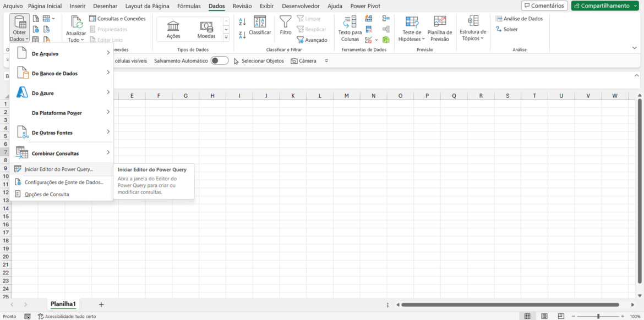Screen dimensions: 644x320
Task: Open the Classificar sort dialog
Action: (260, 26)
